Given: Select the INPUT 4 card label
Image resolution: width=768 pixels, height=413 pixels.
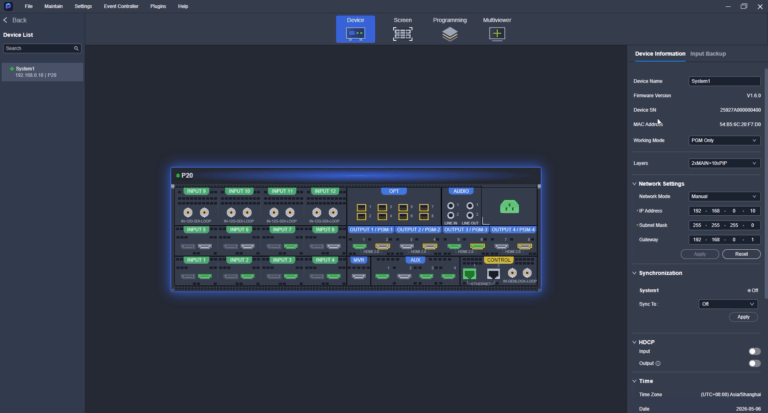Looking at the screenshot, I should [x=325, y=260].
